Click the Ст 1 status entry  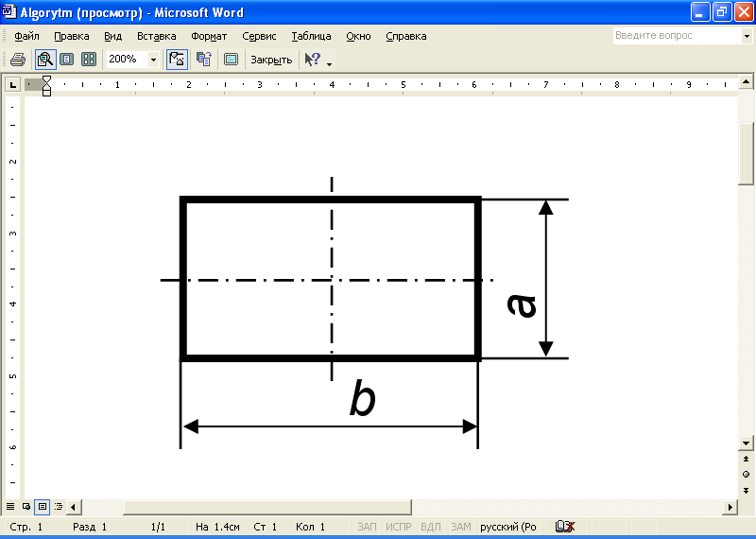tap(266, 527)
